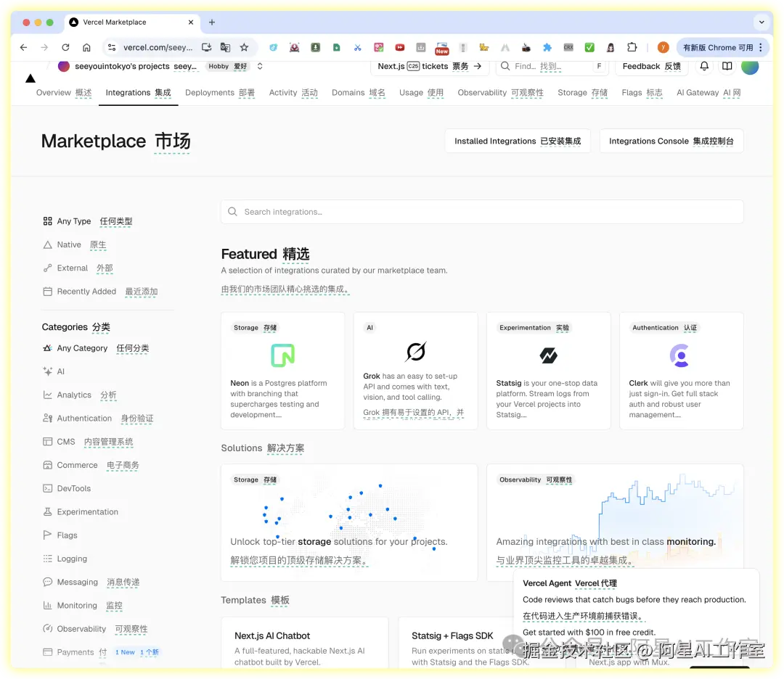Focus the Search integrations field
This screenshot has width=784, height=679.
point(482,212)
